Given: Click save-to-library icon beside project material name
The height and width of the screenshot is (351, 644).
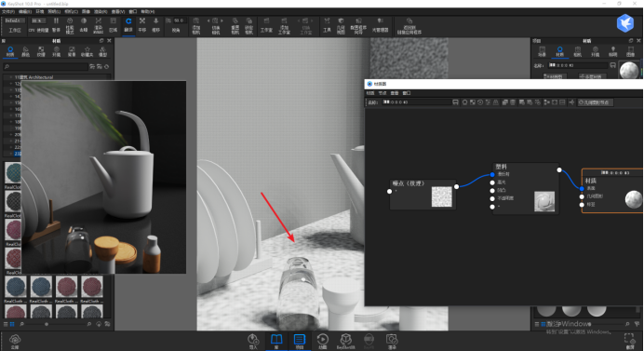Looking at the screenshot, I should tap(612, 65).
